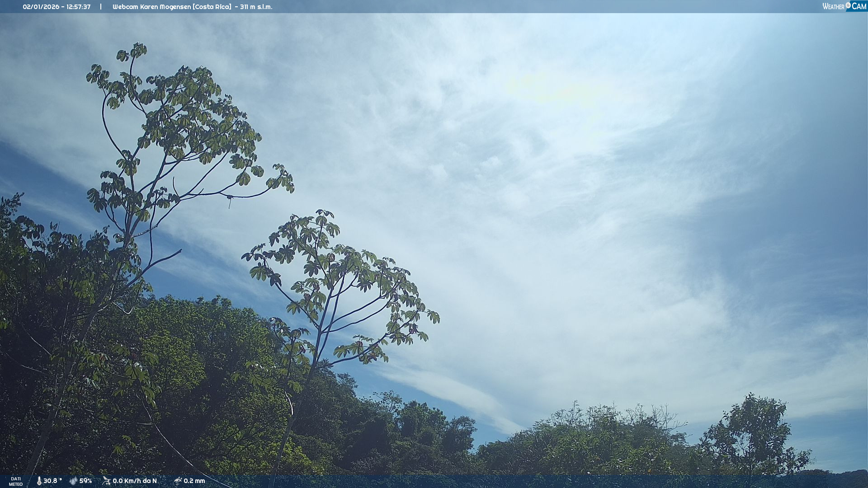
Task: Click the 0.0 Km/h da N wind reading
Action: coord(135,481)
